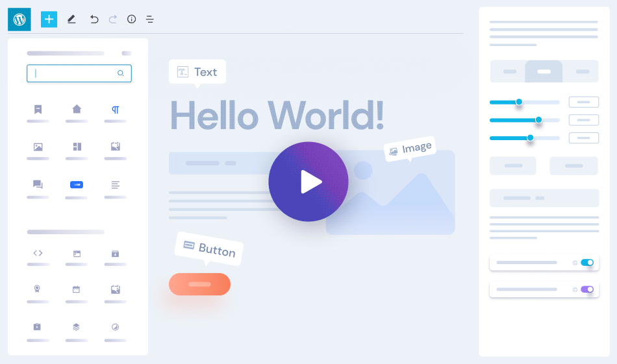617x364 pixels.
Task: Select the archive box with arrow icon
Action: point(115,254)
